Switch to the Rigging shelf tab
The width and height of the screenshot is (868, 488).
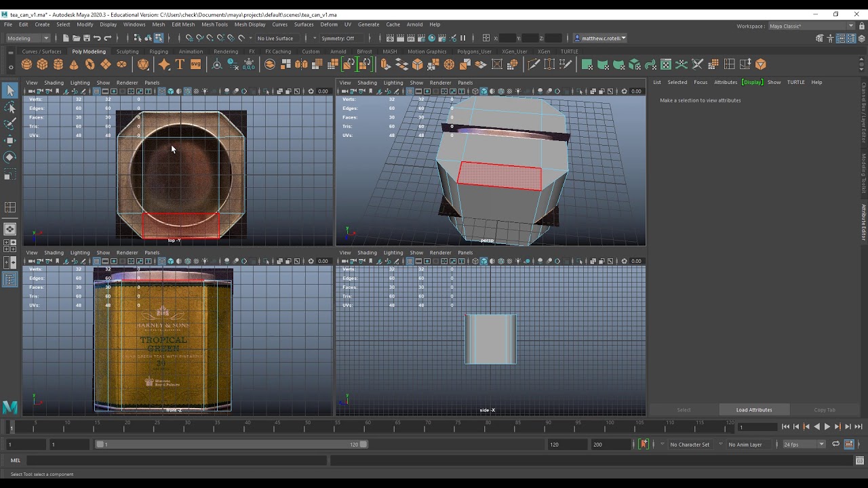(x=159, y=52)
